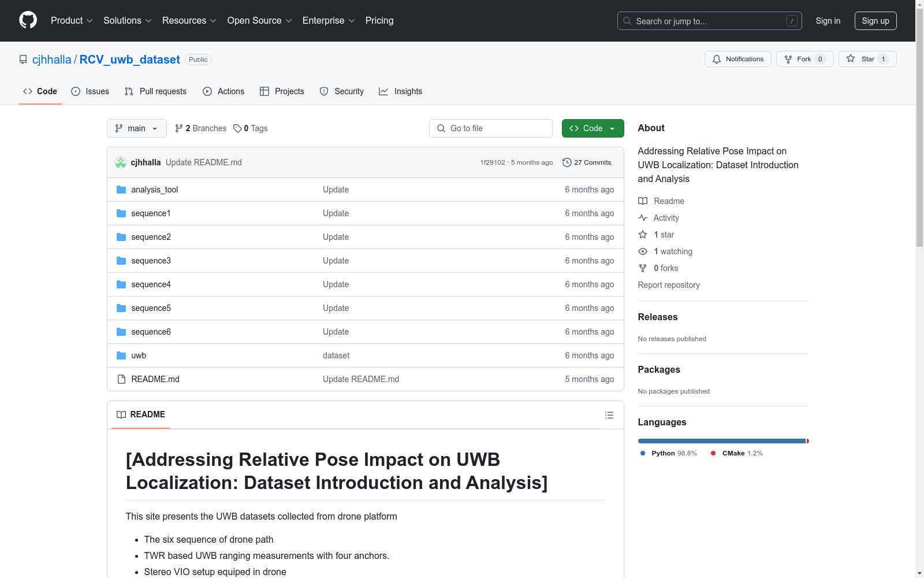The image size is (924, 578).
Task: Click the repository book icon beside cjhhalla
Action: coord(23,60)
